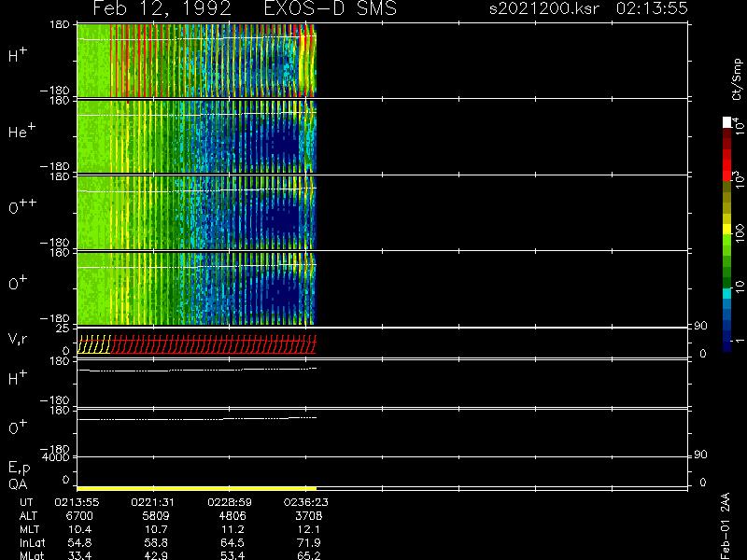This screenshot has width=747, height=560.
Task: Click inside the O++ spectrogram plot
Action: (x=196, y=213)
